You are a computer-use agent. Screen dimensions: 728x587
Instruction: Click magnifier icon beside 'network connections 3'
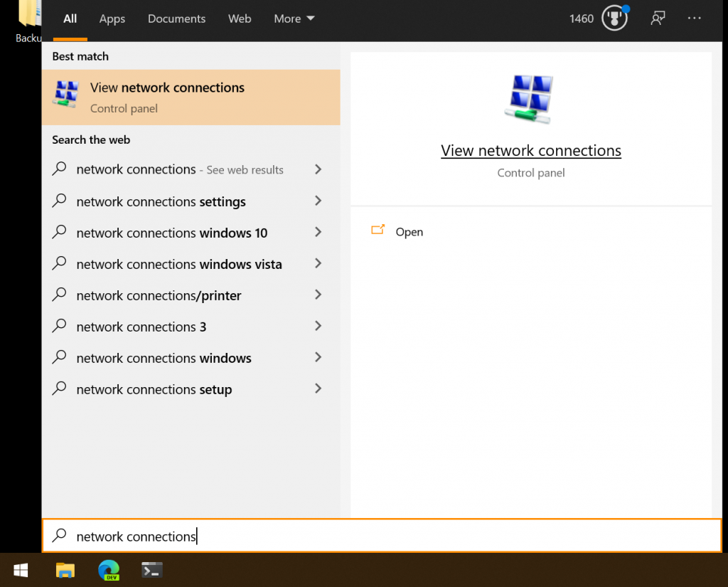coord(60,326)
